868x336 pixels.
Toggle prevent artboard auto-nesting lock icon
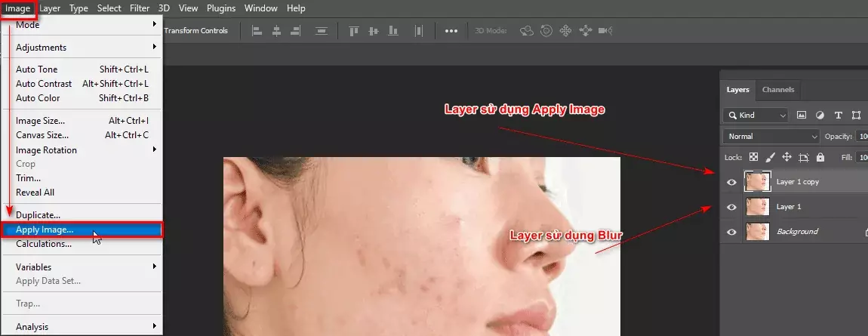coord(804,157)
